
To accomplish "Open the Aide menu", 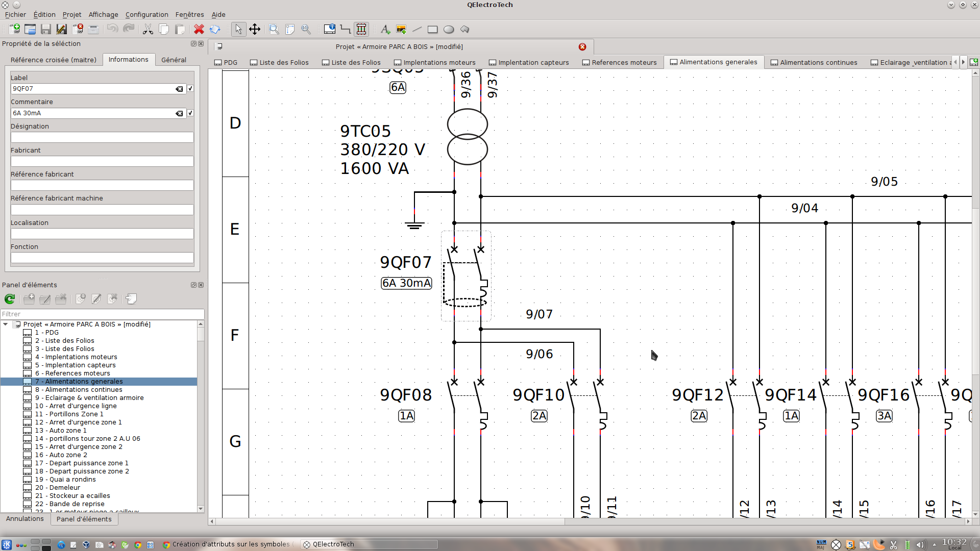I will (x=218, y=14).
